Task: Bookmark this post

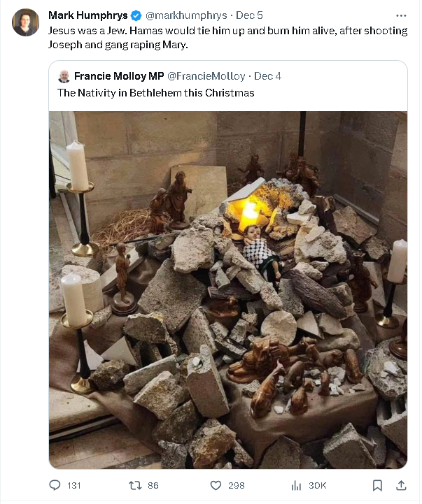Action: coord(377,485)
